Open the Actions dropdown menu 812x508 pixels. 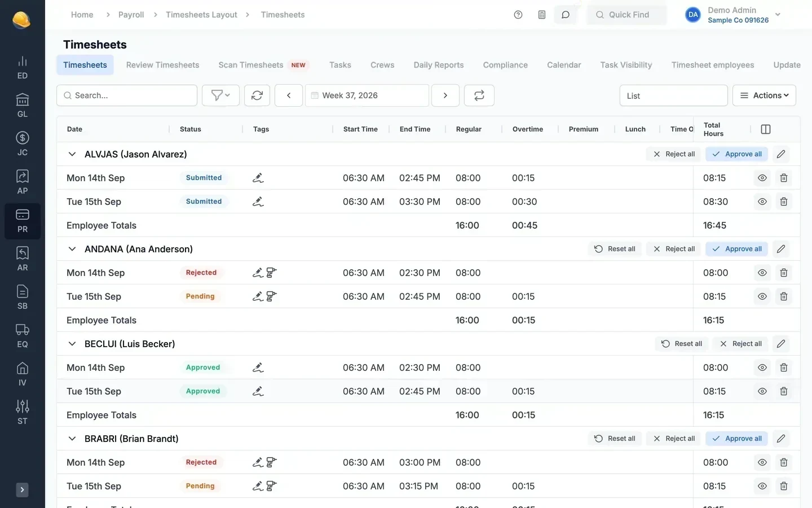click(764, 95)
